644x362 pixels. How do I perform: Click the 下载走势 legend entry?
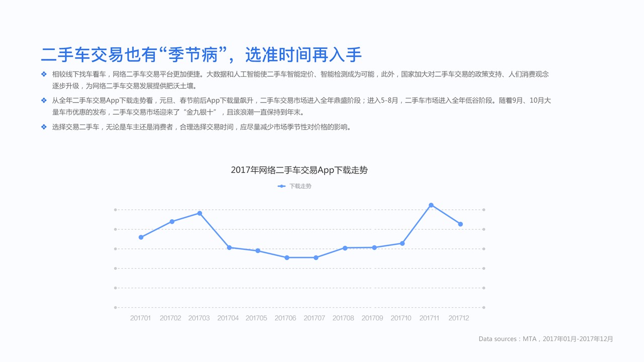tap(295, 186)
